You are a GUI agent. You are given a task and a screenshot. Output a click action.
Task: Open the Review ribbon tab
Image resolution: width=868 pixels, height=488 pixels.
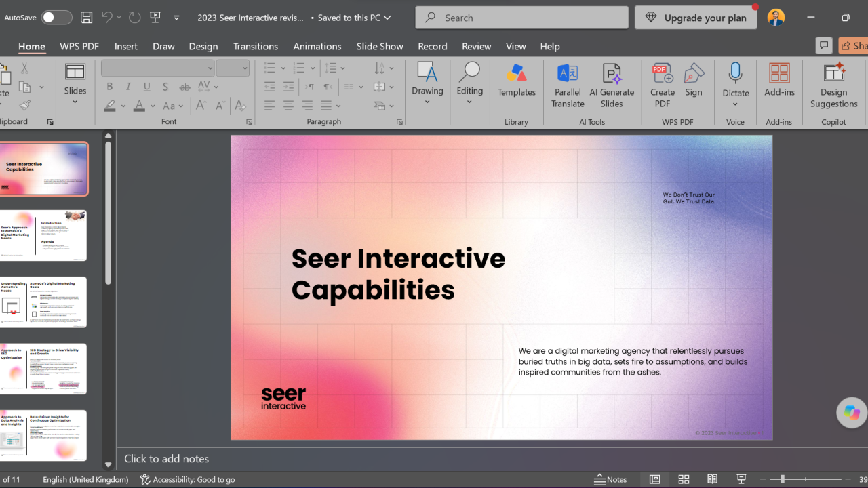tap(476, 46)
